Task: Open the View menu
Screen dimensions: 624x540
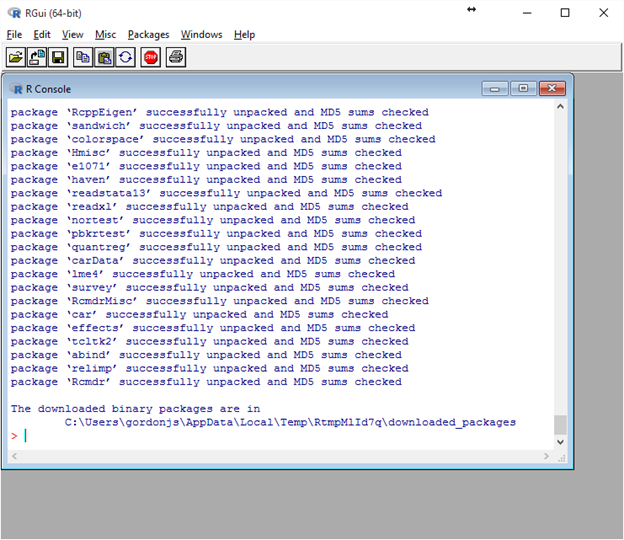Action: 72,34
